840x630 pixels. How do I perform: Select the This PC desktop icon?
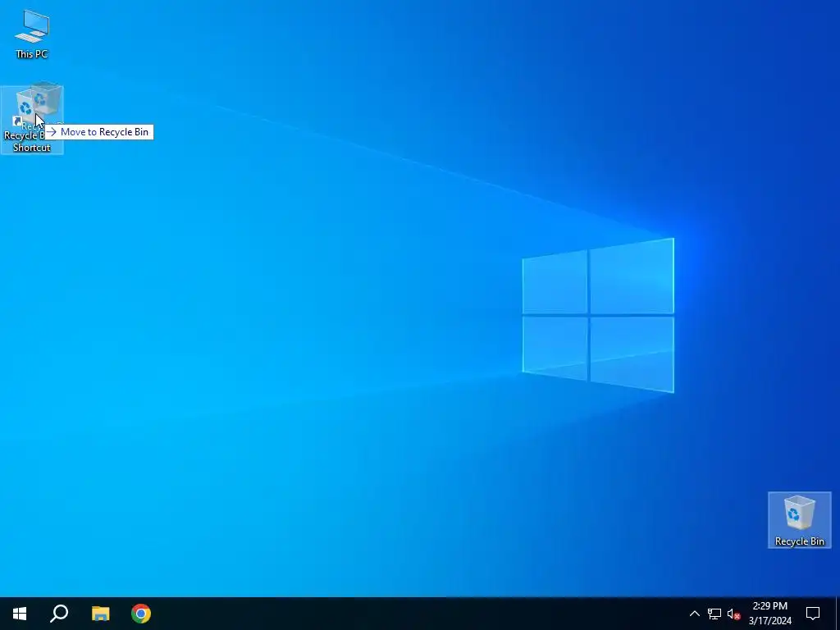(x=32, y=34)
